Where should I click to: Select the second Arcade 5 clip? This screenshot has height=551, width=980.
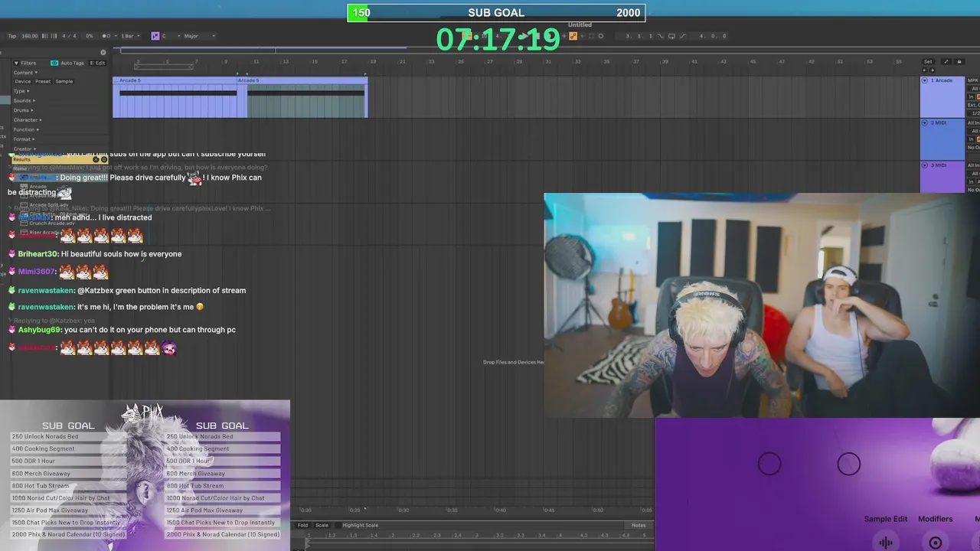303,97
